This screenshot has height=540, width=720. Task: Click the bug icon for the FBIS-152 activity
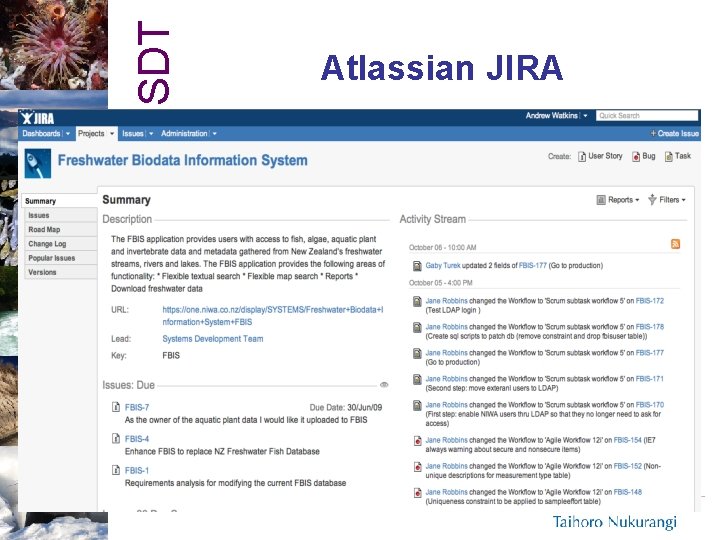[417, 467]
